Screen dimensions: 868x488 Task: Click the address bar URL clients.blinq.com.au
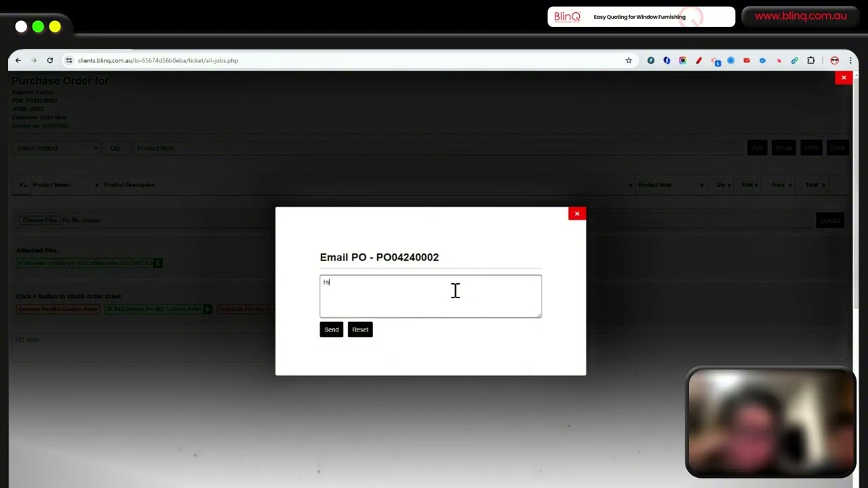(x=158, y=60)
